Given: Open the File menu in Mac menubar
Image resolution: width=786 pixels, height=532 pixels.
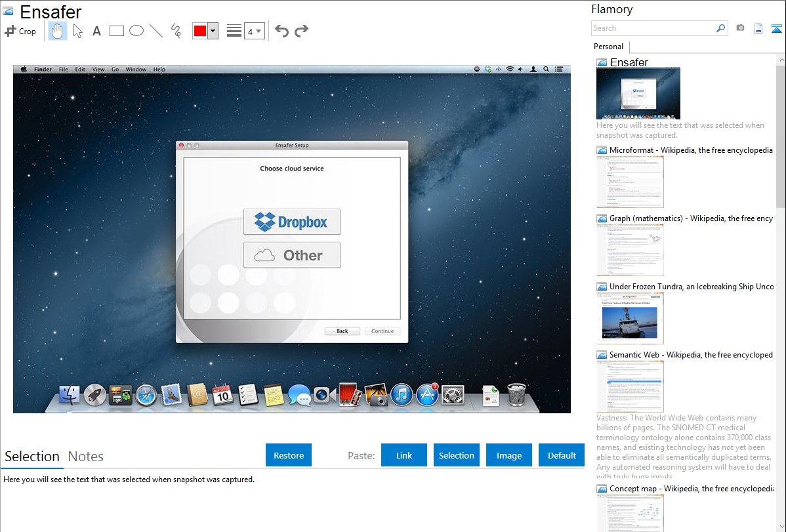Looking at the screenshot, I should tap(63, 69).
